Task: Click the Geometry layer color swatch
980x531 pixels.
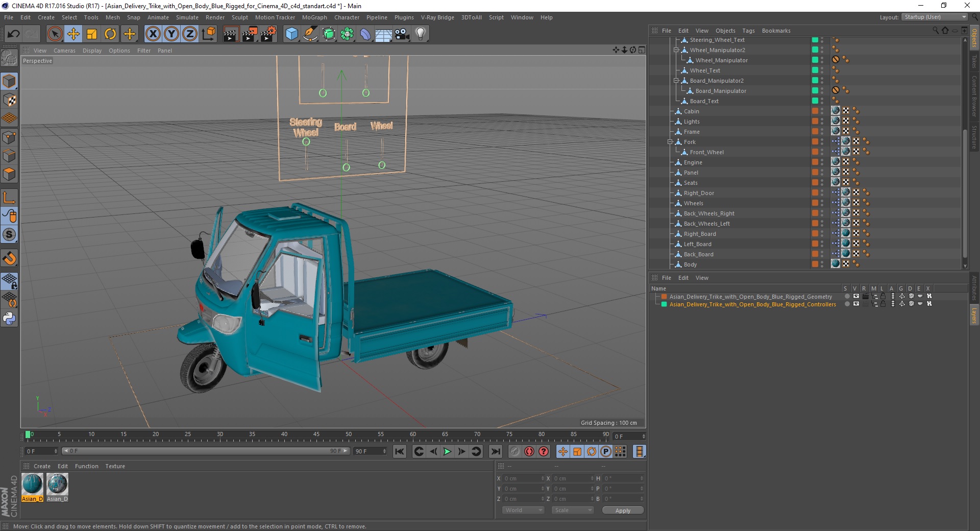Action: (664, 296)
